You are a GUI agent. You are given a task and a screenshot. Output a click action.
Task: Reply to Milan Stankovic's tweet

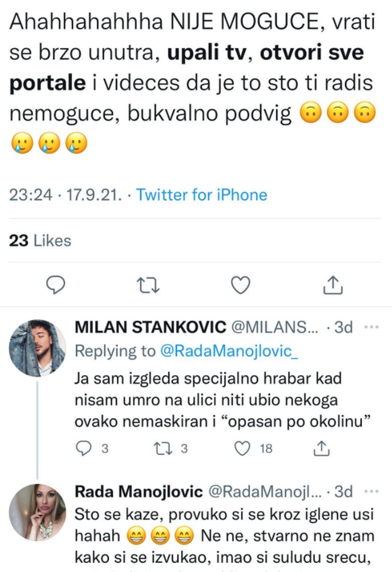(x=83, y=448)
